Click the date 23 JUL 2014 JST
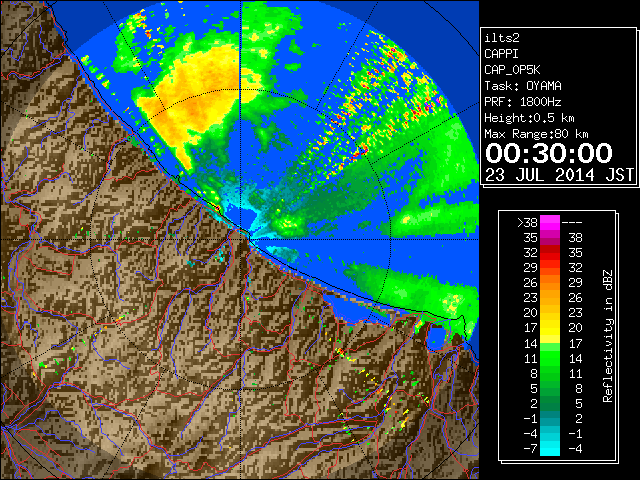The image size is (640, 480). point(559,175)
